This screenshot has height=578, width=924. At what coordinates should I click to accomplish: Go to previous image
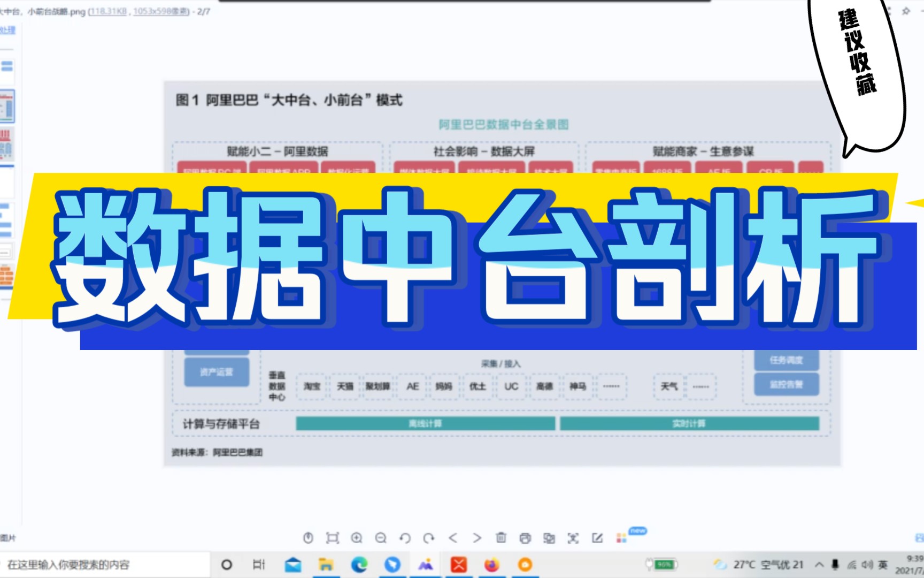[453, 538]
